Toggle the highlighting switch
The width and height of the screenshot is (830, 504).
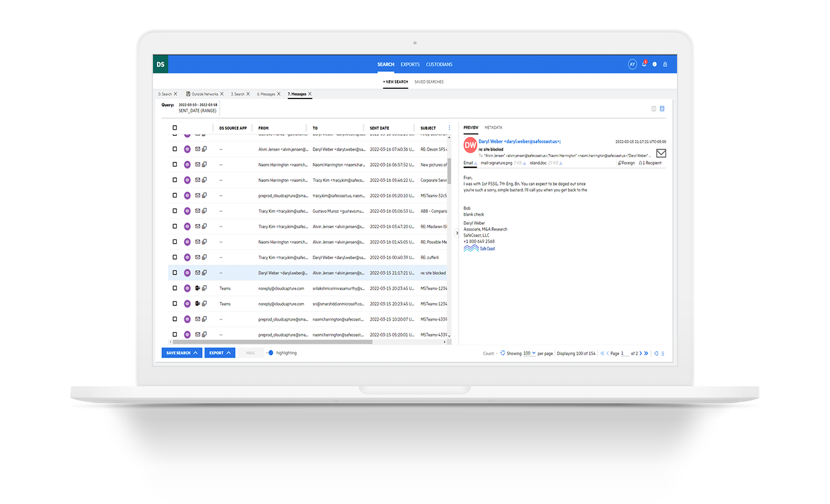270,353
